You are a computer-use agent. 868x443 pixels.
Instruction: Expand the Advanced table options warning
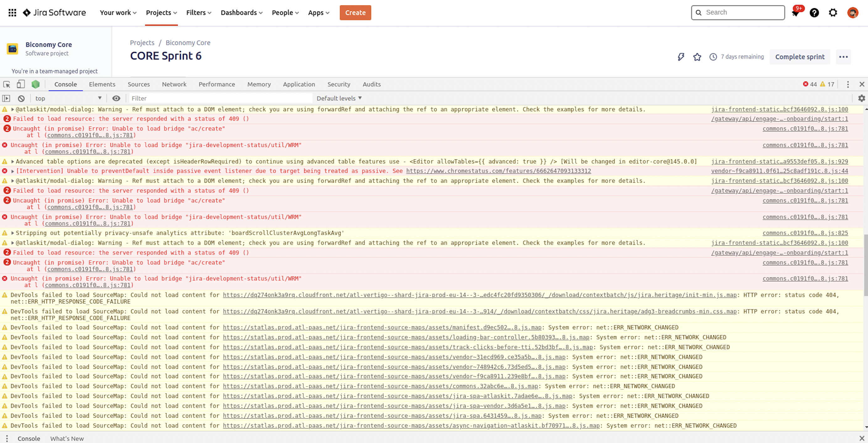tap(13, 162)
